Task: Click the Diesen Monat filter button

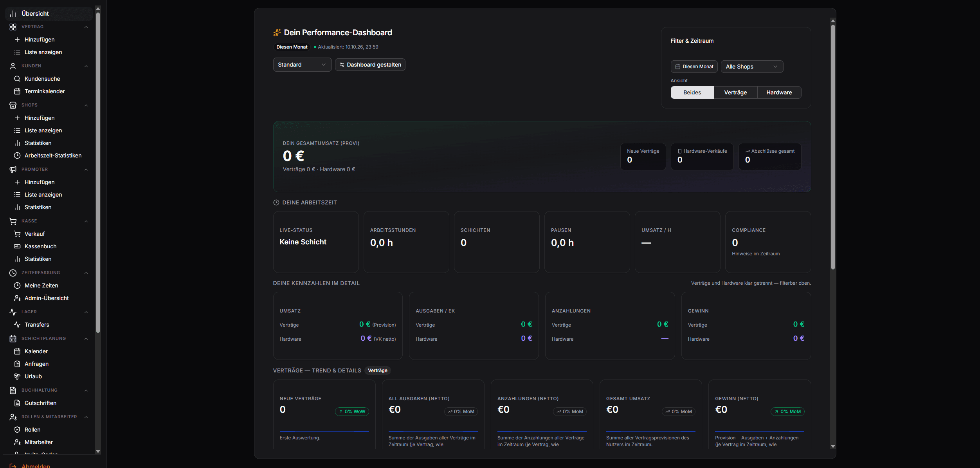Action: click(694, 67)
